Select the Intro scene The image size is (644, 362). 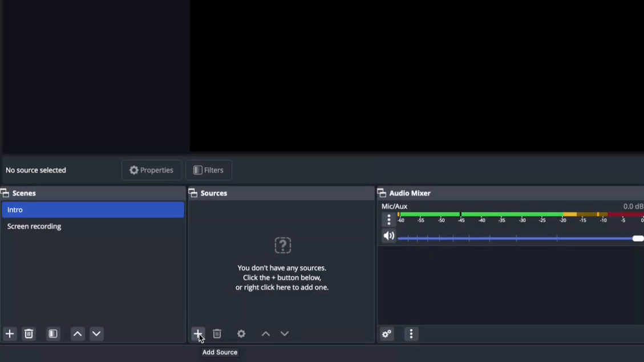[x=92, y=210]
